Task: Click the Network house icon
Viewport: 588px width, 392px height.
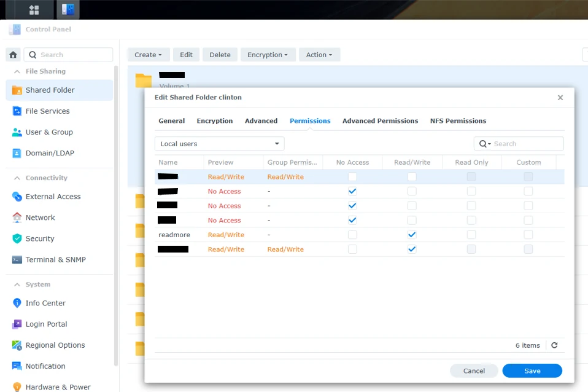Action: click(17, 218)
